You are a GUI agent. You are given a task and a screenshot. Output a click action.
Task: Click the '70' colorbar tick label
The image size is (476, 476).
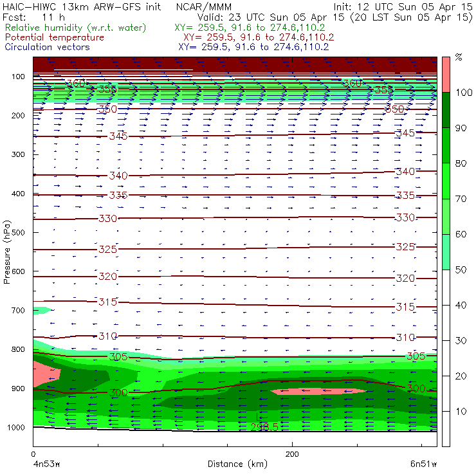(x=461, y=199)
